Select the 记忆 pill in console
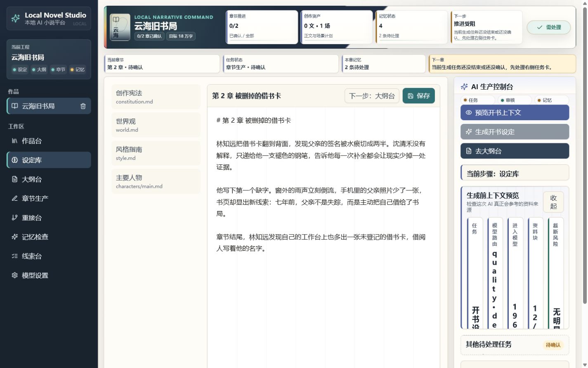The image size is (588, 368). [x=552, y=100]
